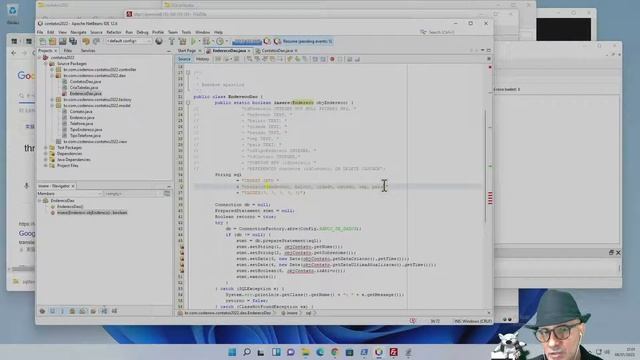Click the search field in NetBeans

tap(441, 32)
